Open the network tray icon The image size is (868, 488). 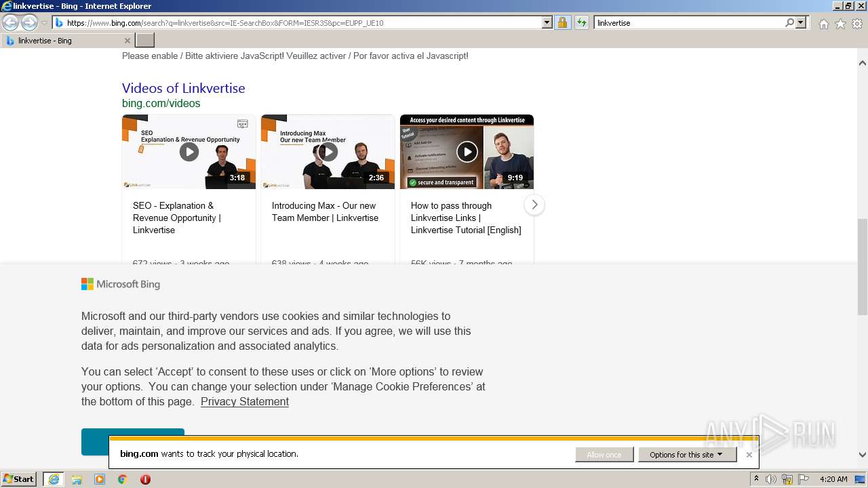click(x=787, y=479)
